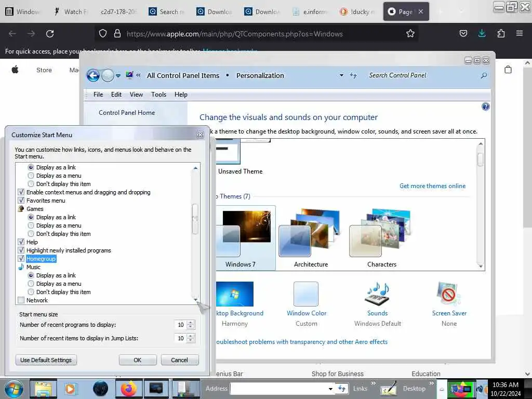Image resolution: width=532 pixels, height=399 pixels.
Task: Expand Control Panel address dropdown arrow
Action: pyautogui.click(x=341, y=75)
